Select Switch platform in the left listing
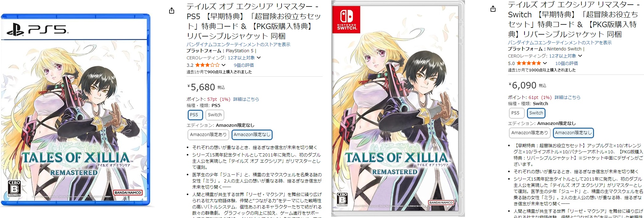The image size is (644, 218). pyautogui.click(x=215, y=115)
